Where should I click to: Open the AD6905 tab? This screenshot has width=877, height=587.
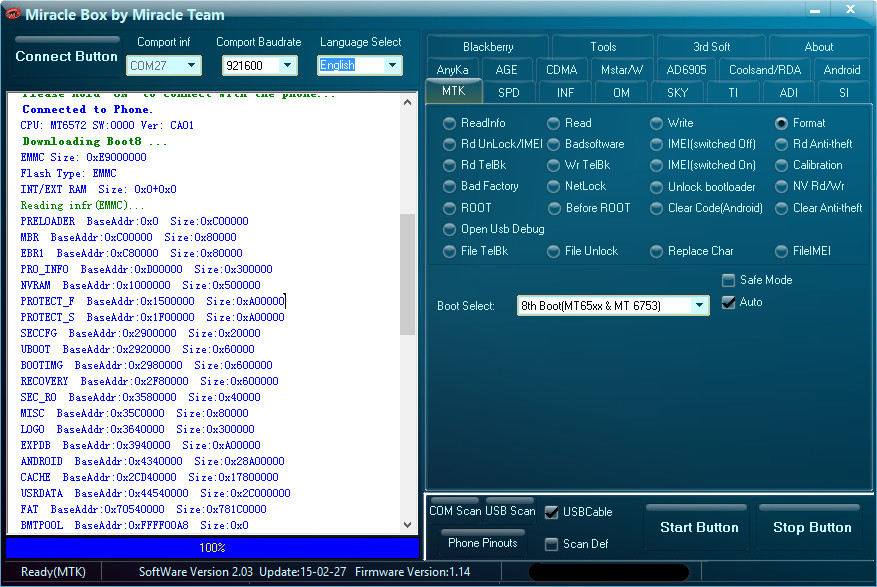(x=686, y=70)
